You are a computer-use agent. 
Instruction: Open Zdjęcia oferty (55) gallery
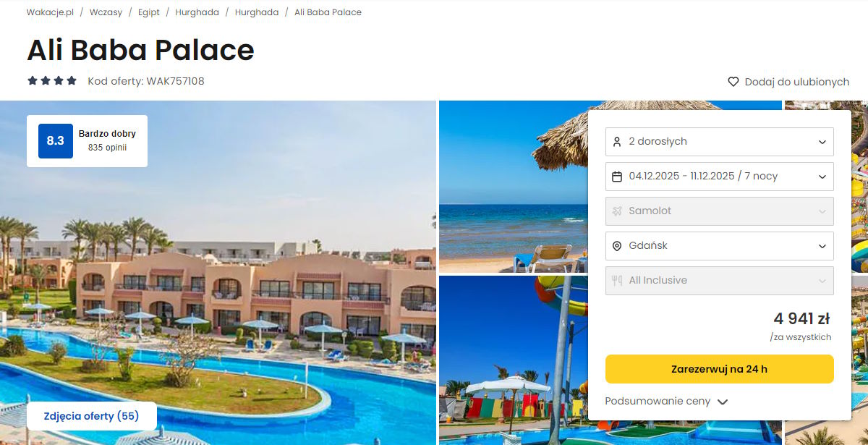click(92, 416)
